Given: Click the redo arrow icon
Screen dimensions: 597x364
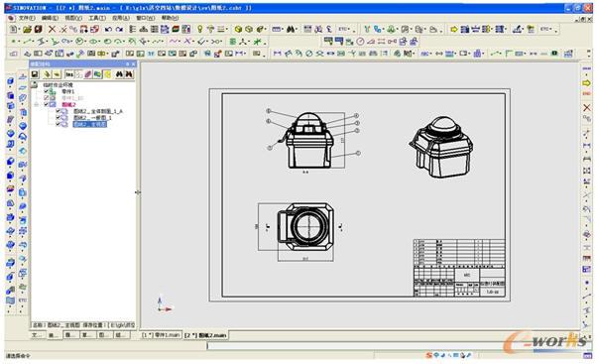Looking at the screenshot, I should click(x=119, y=29).
